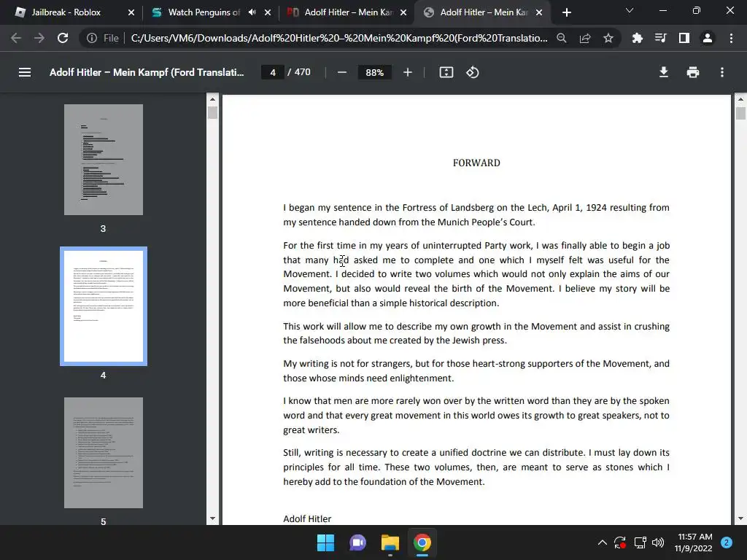Click document scrollbar up arrow
Viewport: 747px width, 560px height.
click(x=740, y=99)
